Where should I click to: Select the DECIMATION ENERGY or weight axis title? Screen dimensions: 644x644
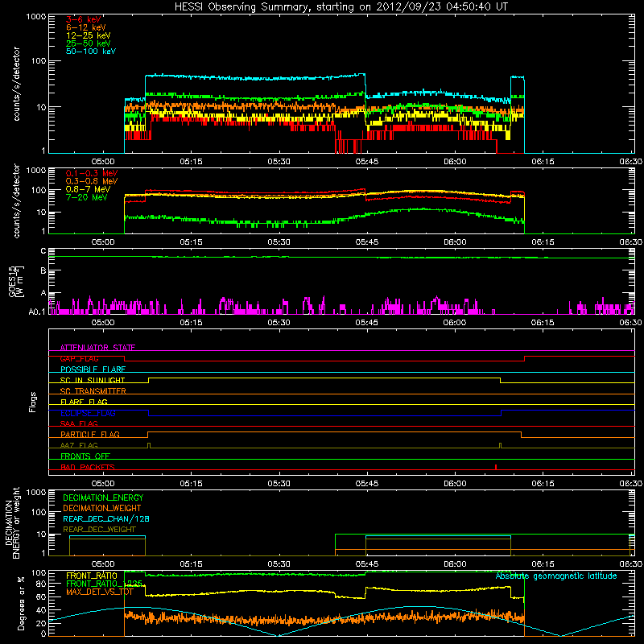(12, 522)
